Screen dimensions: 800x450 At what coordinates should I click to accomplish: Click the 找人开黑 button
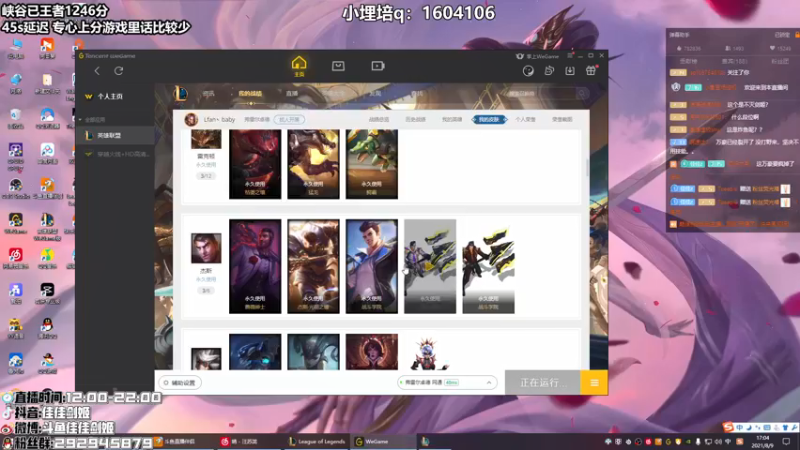289,119
